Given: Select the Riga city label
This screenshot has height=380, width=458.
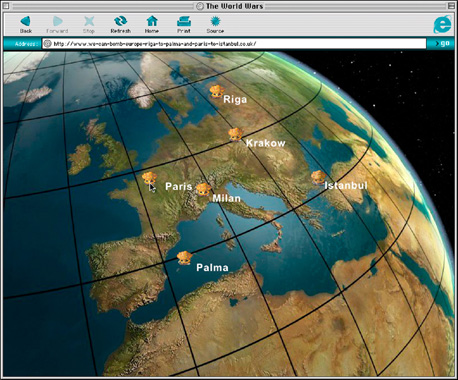Looking at the screenshot, I should pyautogui.click(x=235, y=100).
